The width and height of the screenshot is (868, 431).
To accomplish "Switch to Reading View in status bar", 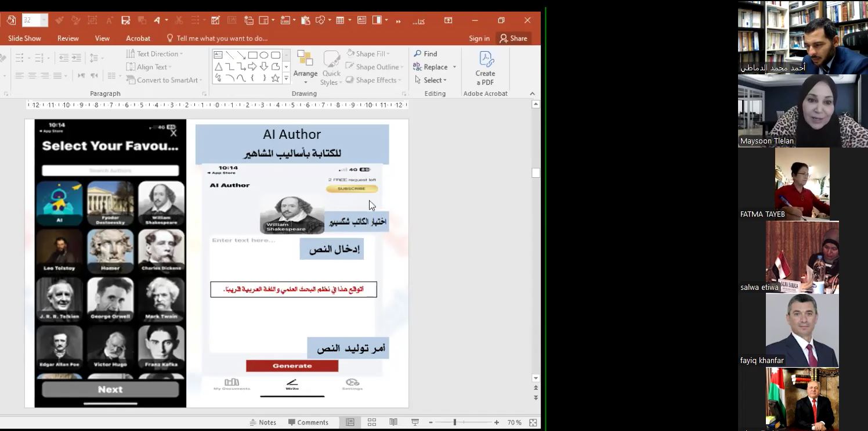I will coord(393,422).
